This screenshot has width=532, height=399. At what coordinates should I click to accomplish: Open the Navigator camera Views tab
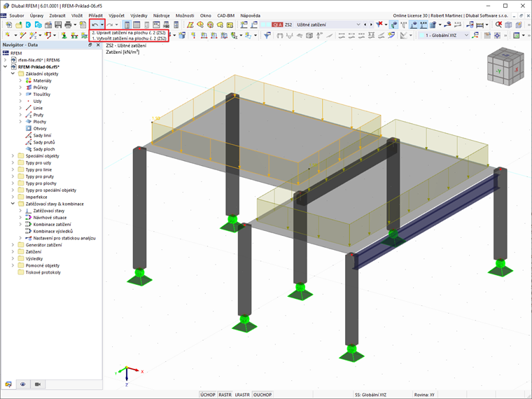(x=38, y=384)
